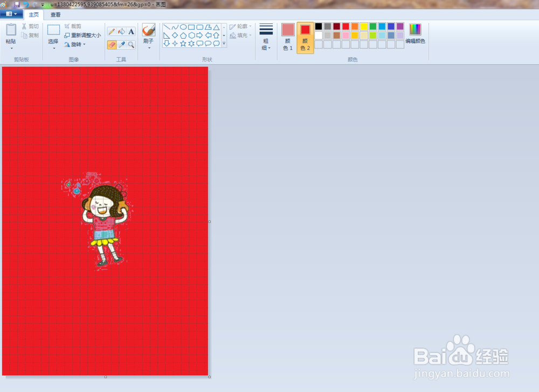This screenshot has height=392, width=539.
Task: Switch to the View (查看) tab
Action: pos(56,15)
